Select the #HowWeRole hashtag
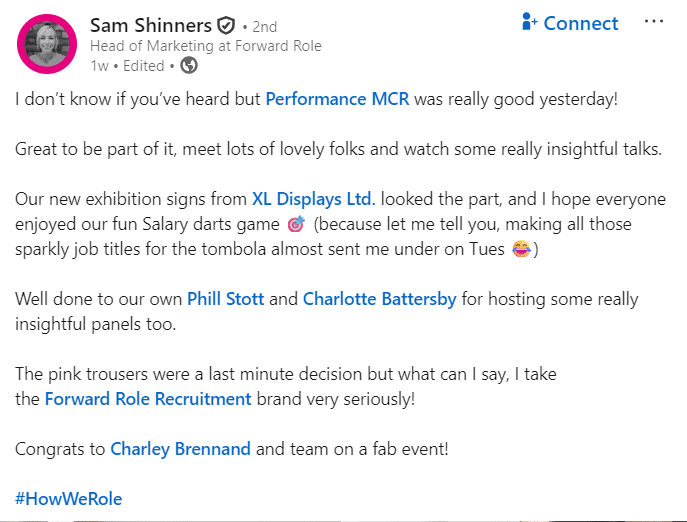Screen dimensions: 687x522 [69, 498]
